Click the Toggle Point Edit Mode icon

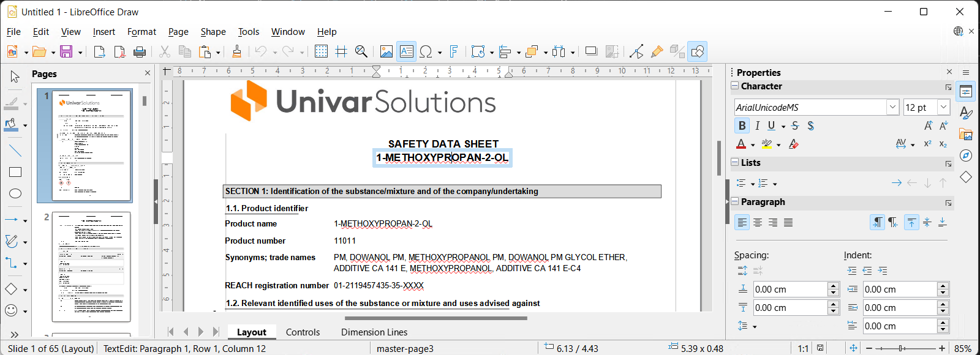636,52
